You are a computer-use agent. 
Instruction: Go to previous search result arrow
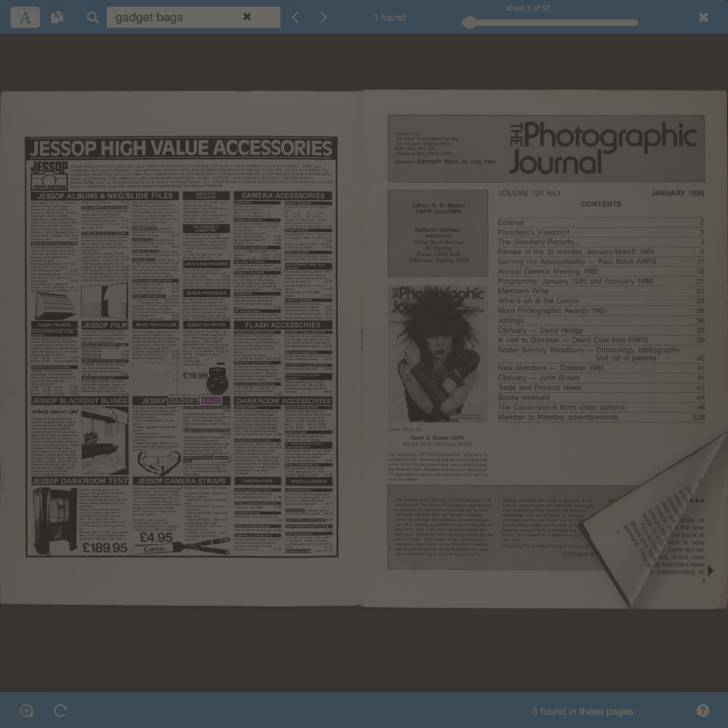pos(296,17)
